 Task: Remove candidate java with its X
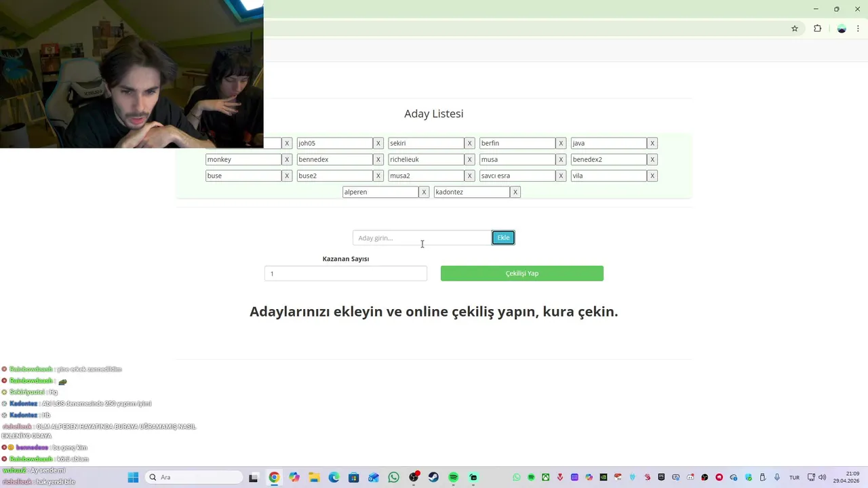(652, 143)
